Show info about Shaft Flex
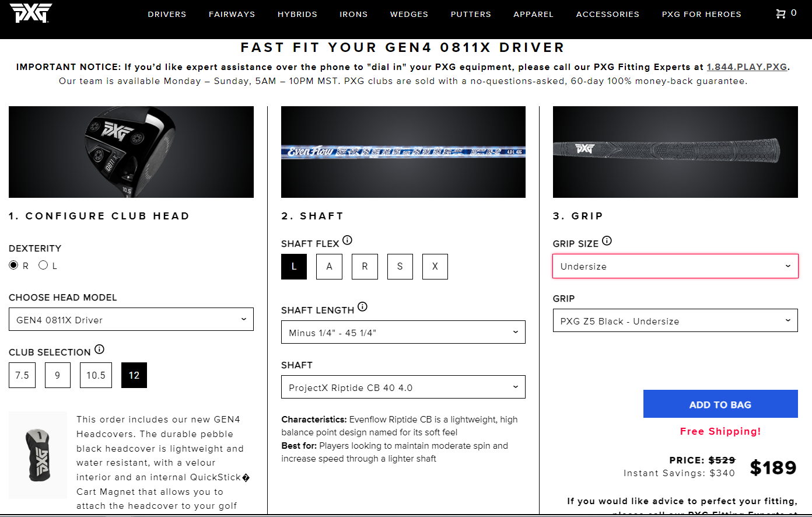Screen dimensions: 812x517 tap(347, 240)
